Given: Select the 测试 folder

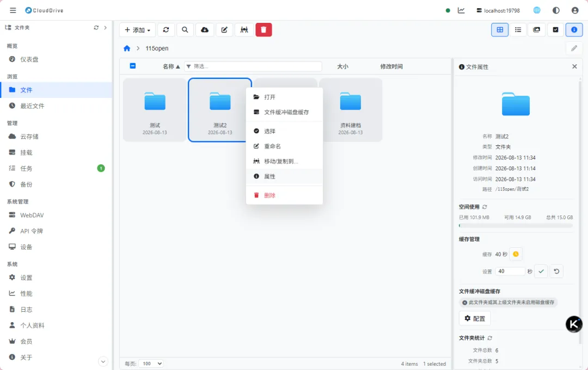Looking at the screenshot, I should point(155,110).
